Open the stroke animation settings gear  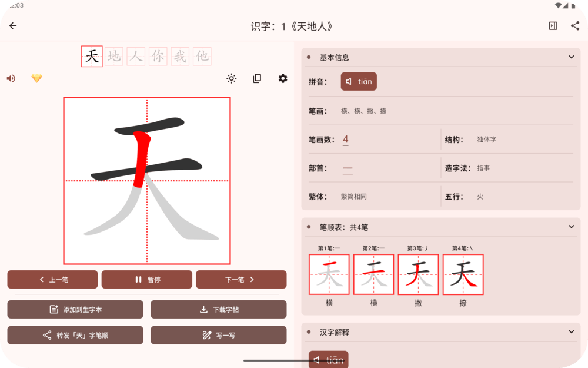coord(283,78)
